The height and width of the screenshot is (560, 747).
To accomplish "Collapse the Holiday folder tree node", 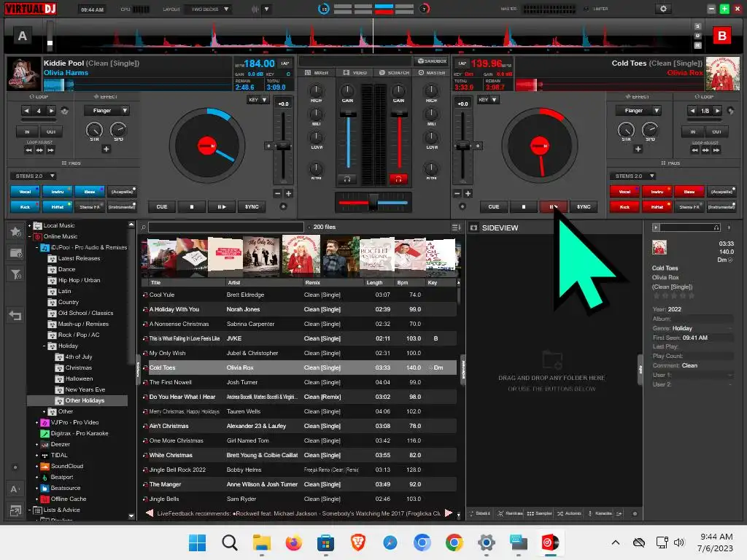I will pyautogui.click(x=44, y=346).
